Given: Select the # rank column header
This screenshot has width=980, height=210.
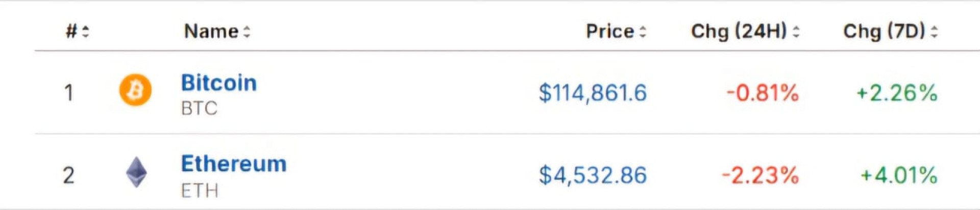Looking at the screenshot, I should [x=71, y=32].
